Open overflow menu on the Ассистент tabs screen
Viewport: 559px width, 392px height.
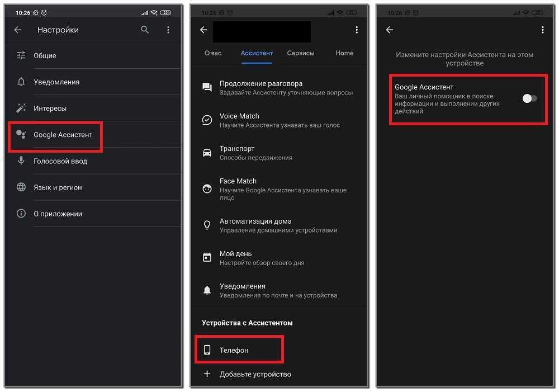coord(357,30)
